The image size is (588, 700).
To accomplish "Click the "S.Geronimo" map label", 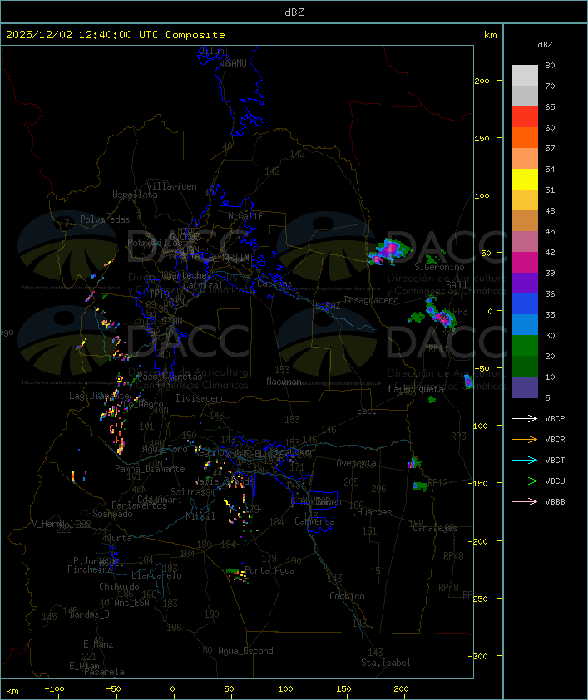I will [x=439, y=267].
